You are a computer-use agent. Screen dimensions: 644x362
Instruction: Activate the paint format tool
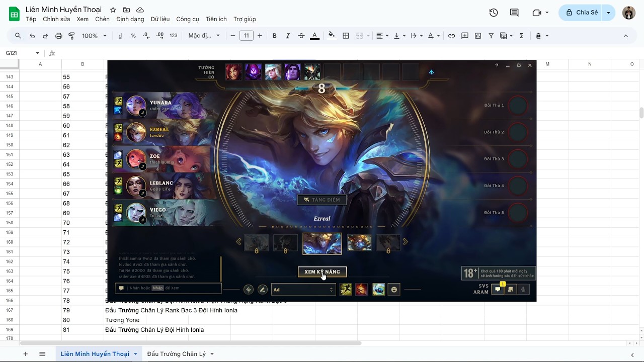pos(71,36)
